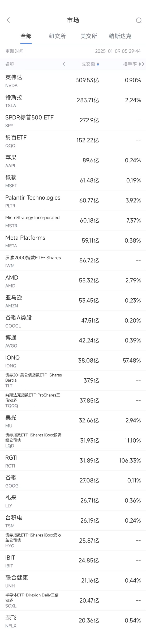Select 台积电 TSM row
The image size is (146, 644).
[x=73, y=520]
